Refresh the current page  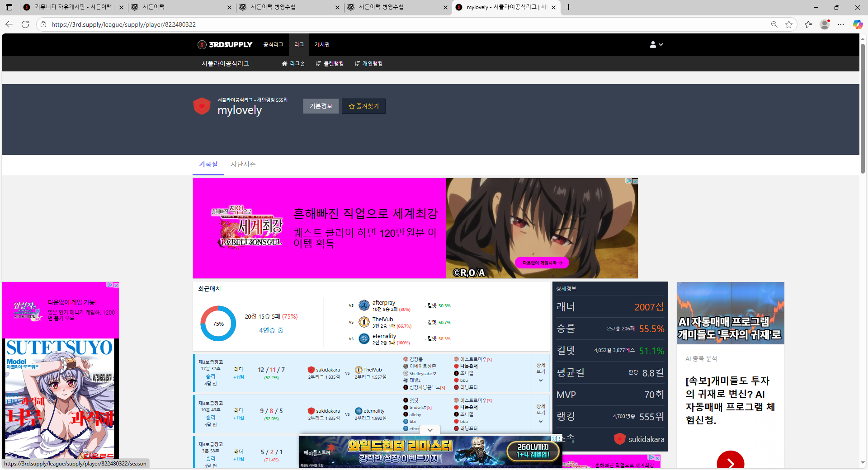25,24
